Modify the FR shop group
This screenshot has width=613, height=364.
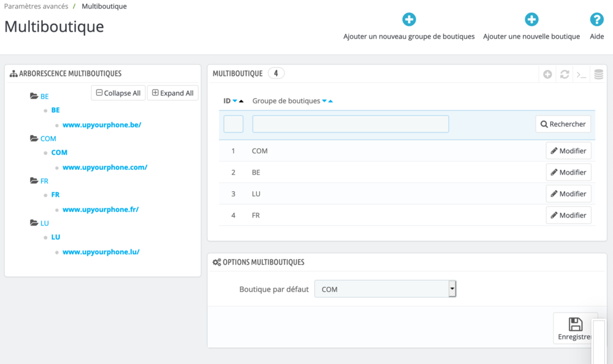568,215
